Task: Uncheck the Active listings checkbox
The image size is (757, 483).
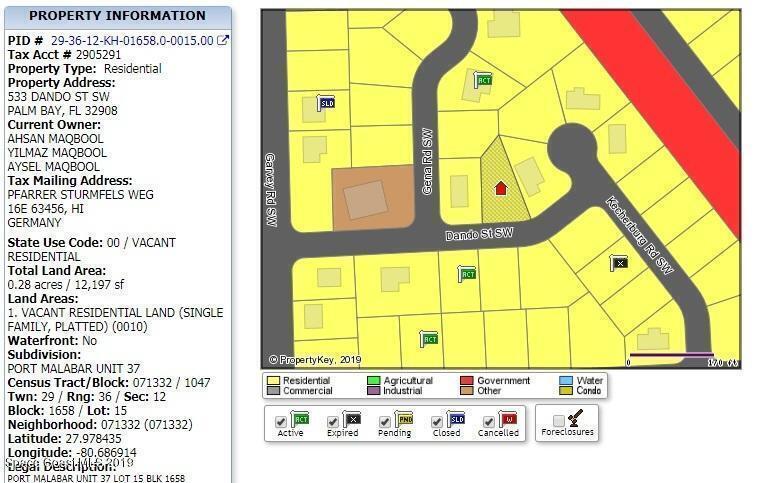Action: coord(281,422)
